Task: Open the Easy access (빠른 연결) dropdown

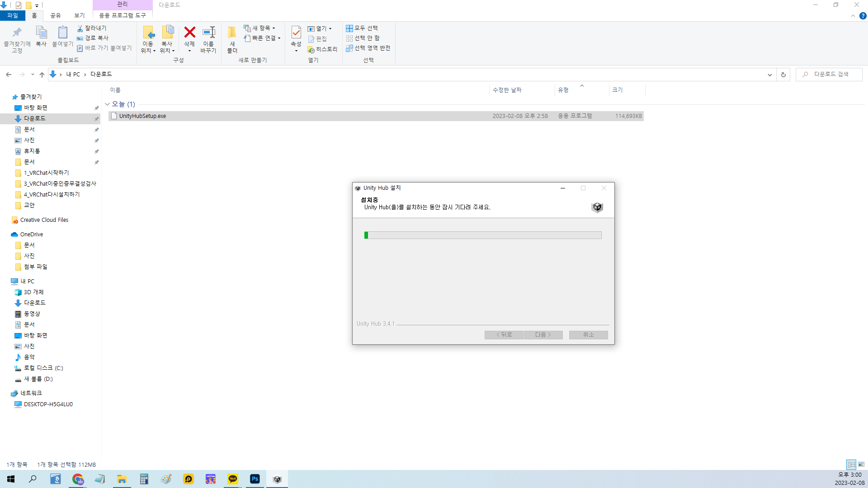Action: point(262,38)
